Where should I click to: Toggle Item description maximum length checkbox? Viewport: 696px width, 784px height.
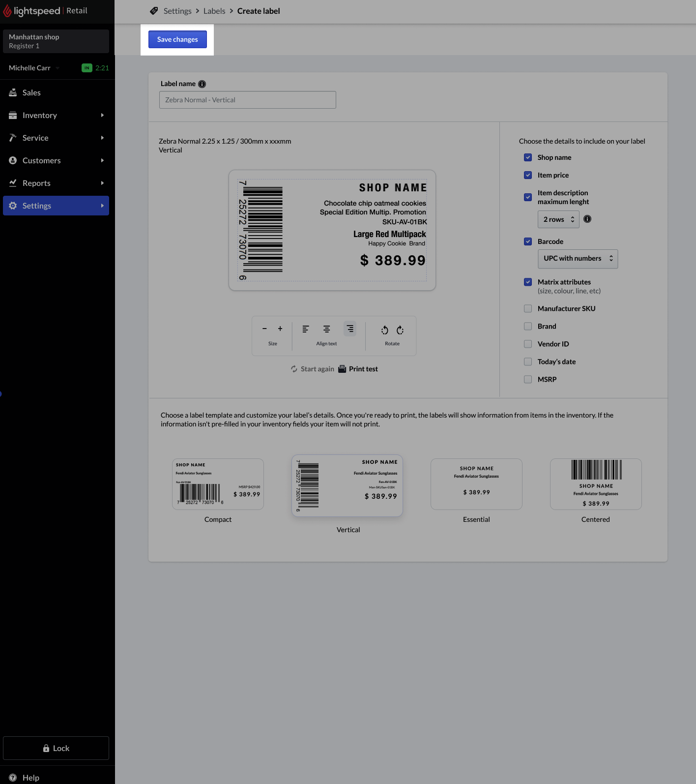(528, 197)
